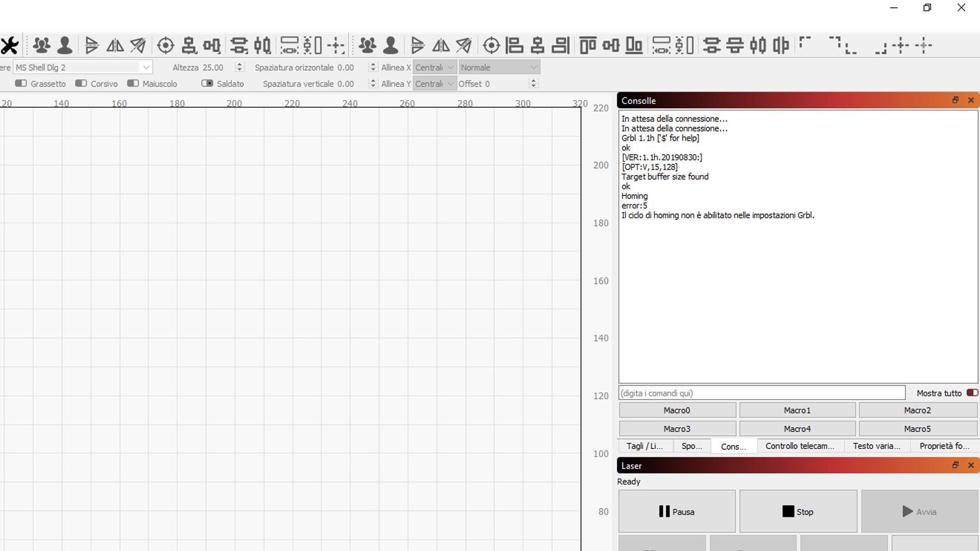Click the align right edges icon

560,45
